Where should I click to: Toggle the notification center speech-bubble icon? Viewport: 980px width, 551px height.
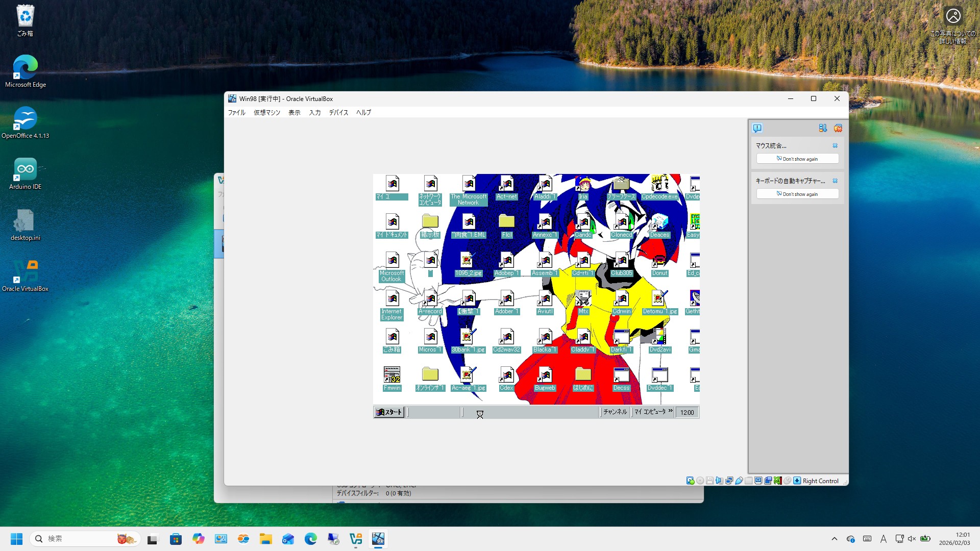(x=757, y=128)
